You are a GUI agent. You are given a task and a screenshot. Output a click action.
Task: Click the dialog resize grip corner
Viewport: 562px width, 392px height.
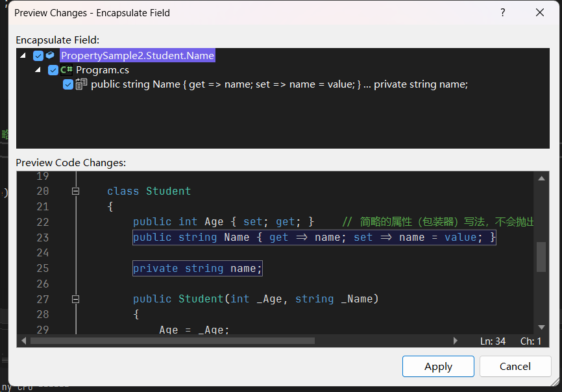[x=555, y=382]
